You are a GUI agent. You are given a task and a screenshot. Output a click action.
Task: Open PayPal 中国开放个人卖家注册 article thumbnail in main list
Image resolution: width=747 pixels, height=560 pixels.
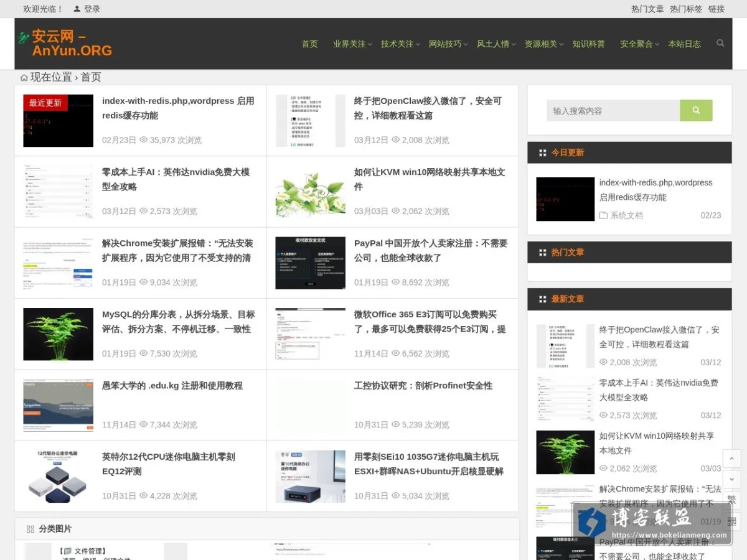click(310, 263)
